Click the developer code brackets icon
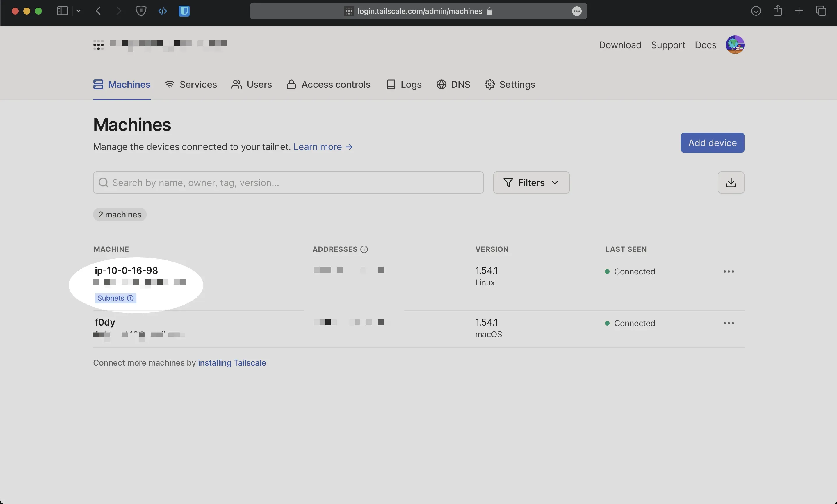The height and width of the screenshot is (504, 837). 162,11
